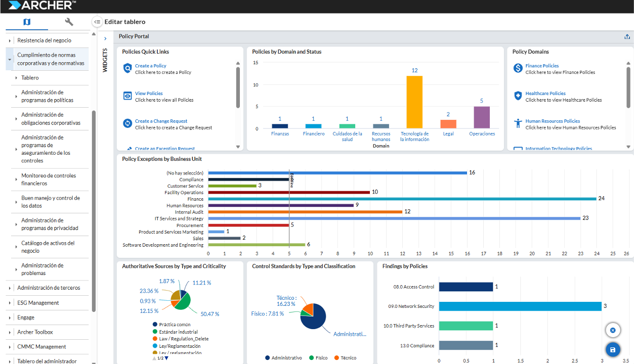
Task: Open the wrench admin tab
Action: [x=69, y=22]
